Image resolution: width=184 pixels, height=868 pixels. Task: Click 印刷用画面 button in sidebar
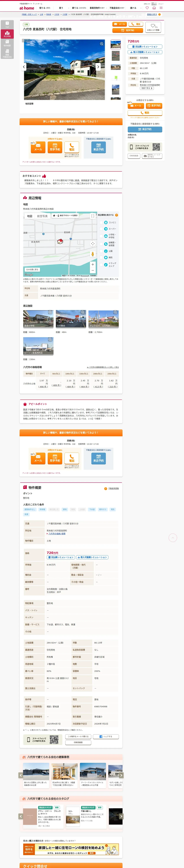point(134,156)
